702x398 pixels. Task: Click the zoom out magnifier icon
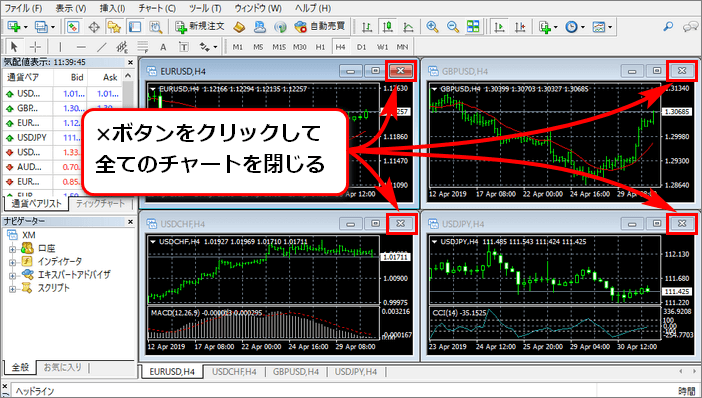(453, 27)
